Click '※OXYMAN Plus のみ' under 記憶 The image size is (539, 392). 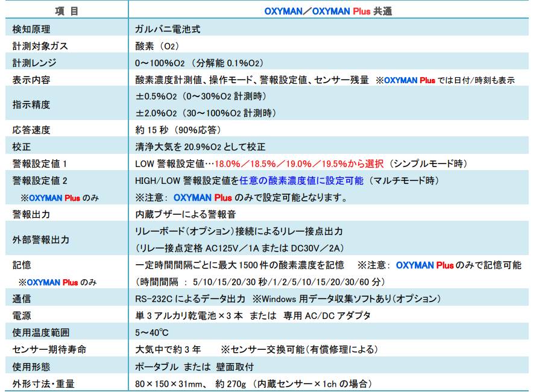pos(57,283)
